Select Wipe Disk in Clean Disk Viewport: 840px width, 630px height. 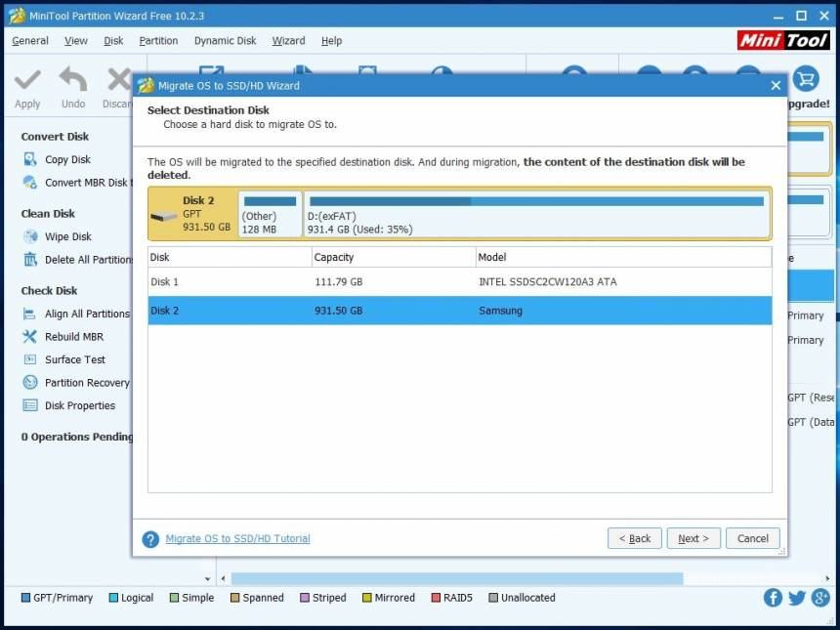(x=67, y=236)
